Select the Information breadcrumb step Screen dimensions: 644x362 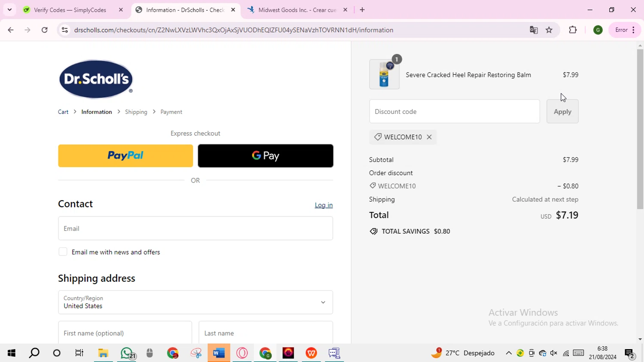tap(97, 112)
